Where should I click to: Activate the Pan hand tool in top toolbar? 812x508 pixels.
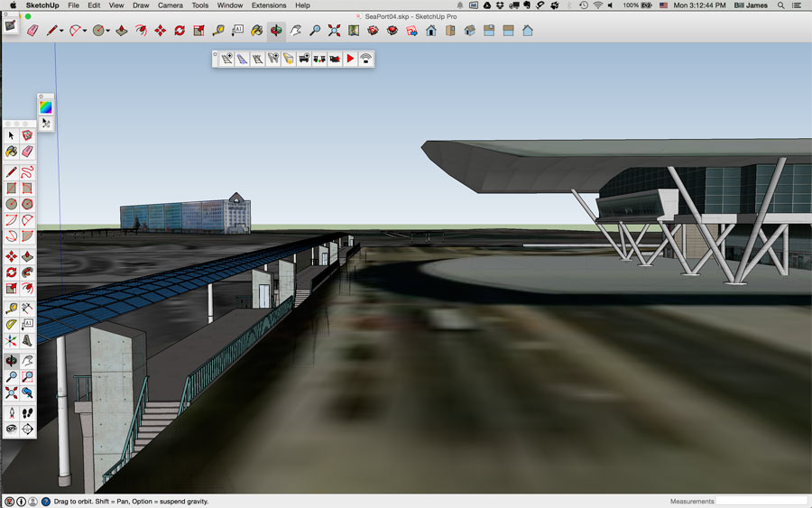tap(296, 30)
